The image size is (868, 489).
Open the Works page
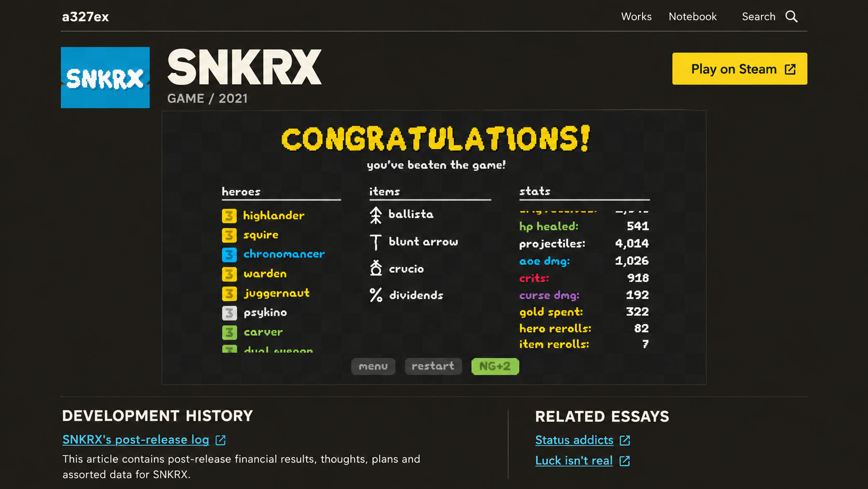coord(636,17)
